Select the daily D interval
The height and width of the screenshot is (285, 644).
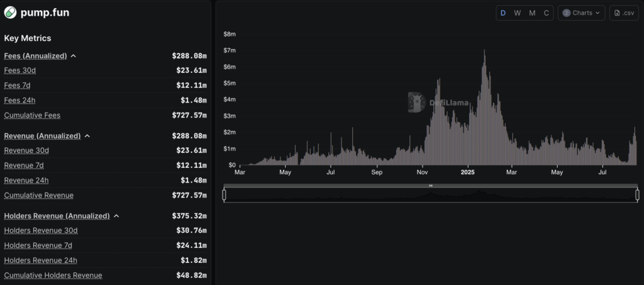[x=502, y=13]
